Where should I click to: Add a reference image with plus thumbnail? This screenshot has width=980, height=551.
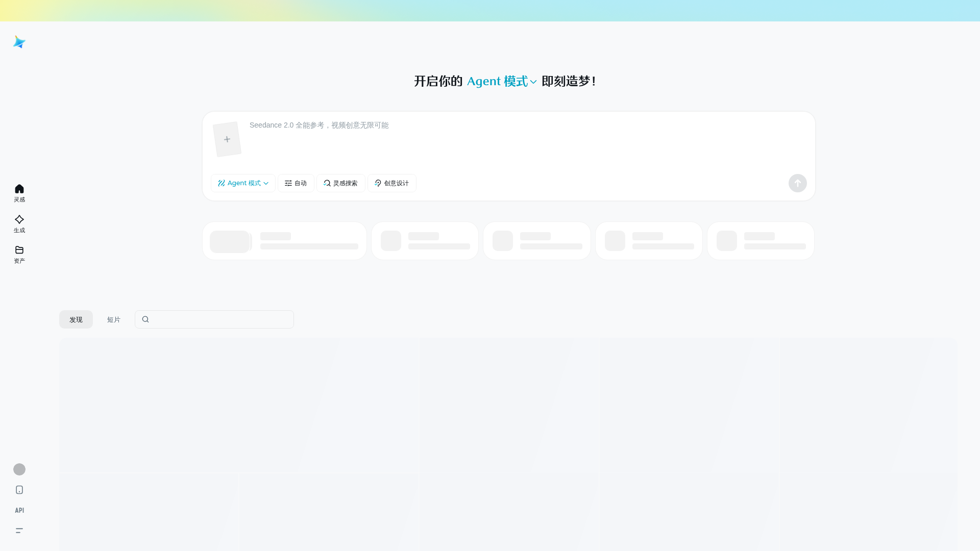click(227, 139)
